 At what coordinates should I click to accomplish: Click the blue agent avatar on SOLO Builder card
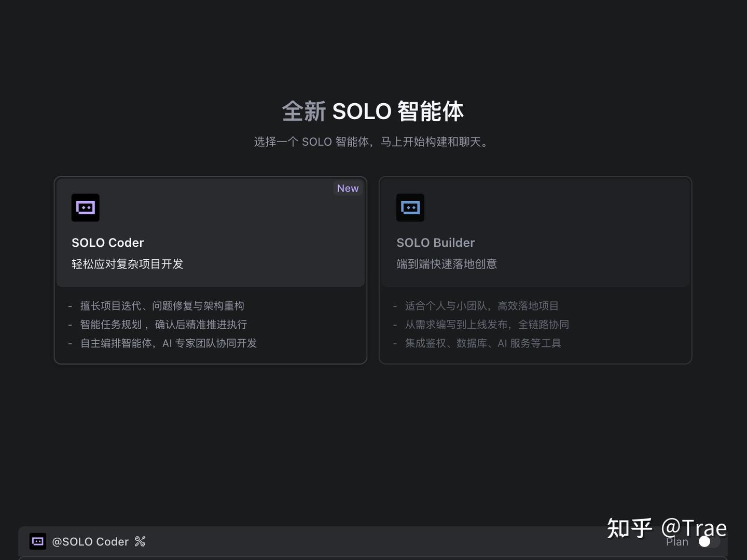[x=410, y=207]
